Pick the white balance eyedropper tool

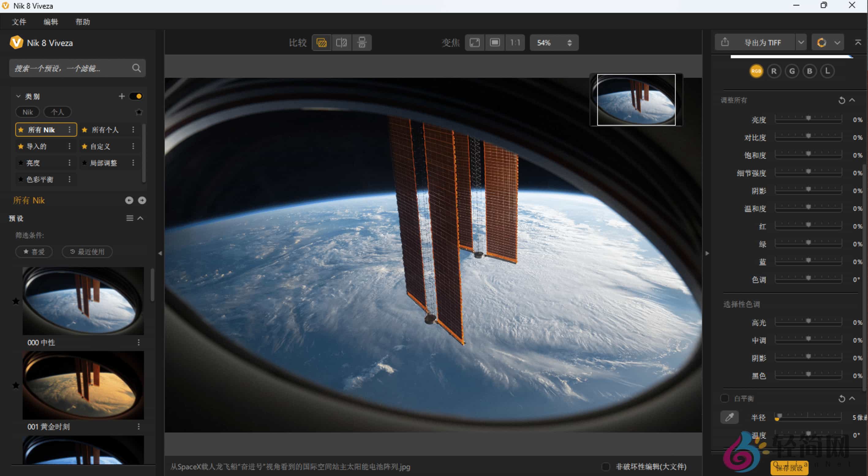[x=729, y=417]
